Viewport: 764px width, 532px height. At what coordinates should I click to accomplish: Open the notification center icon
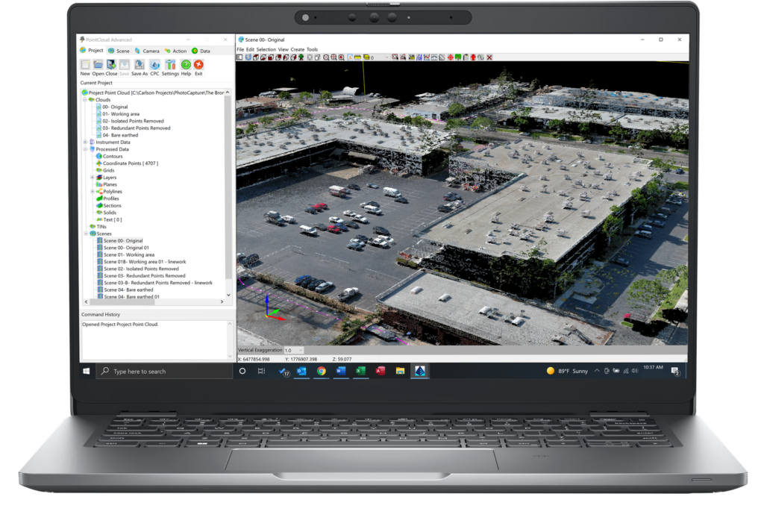click(x=675, y=372)
